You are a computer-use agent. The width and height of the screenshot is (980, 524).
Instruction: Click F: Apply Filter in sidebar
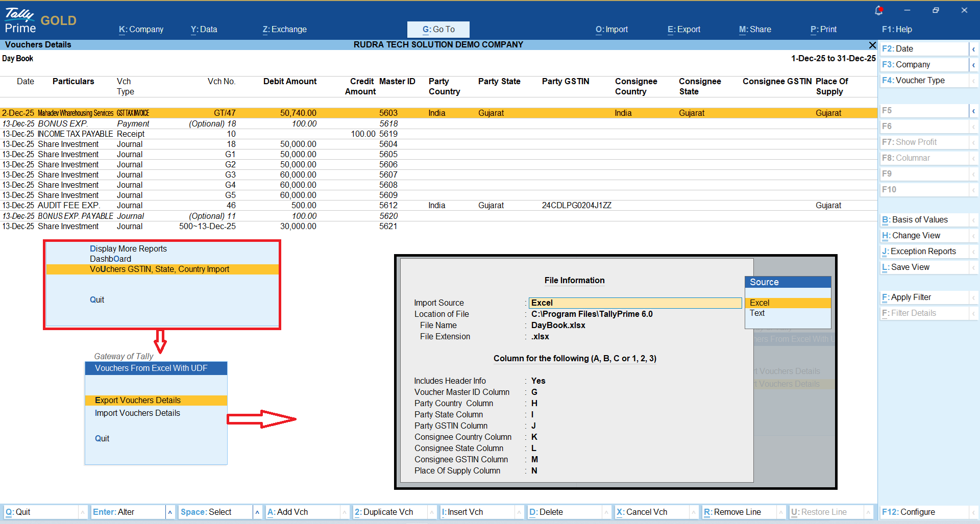tap(911, 297)
